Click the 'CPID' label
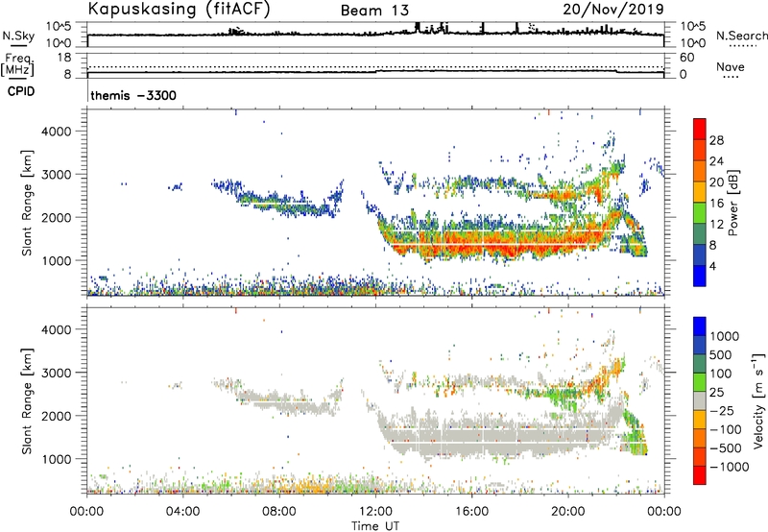Image resolution: width=768 pixels, height=532 pixels. [21, 91]
